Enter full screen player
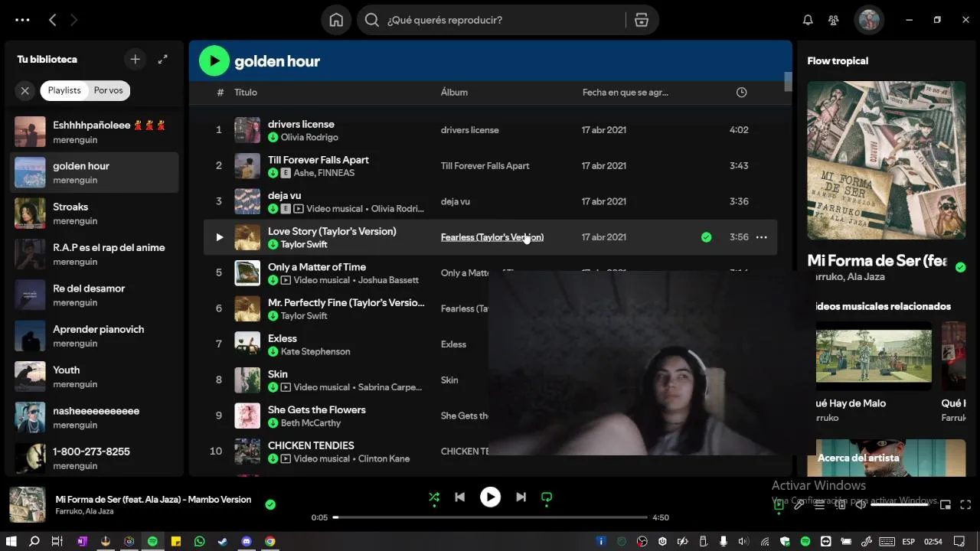980x551 pixels. pos(965,504)
